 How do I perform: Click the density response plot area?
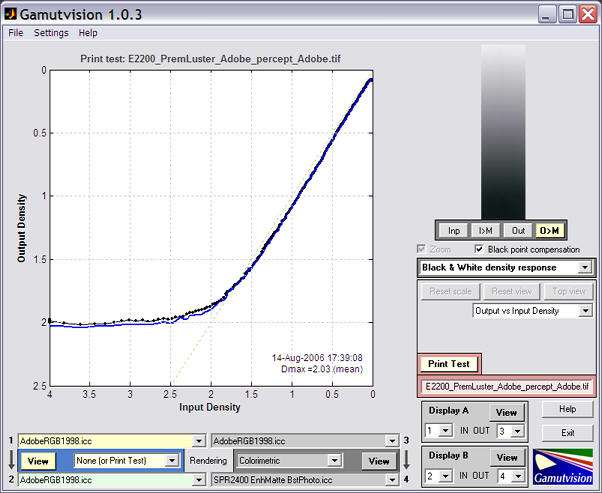pyautogui.click(x=211, y=228)
